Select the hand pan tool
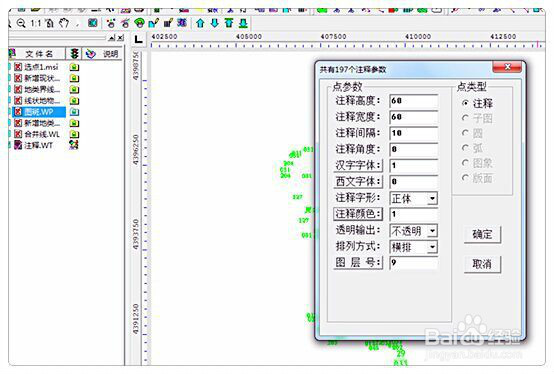This screenshot has height=374, width=554. click(64, 23)
